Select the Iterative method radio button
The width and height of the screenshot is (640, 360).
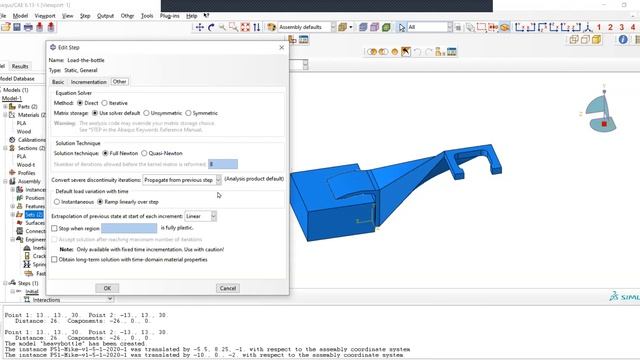pos(104,103)
